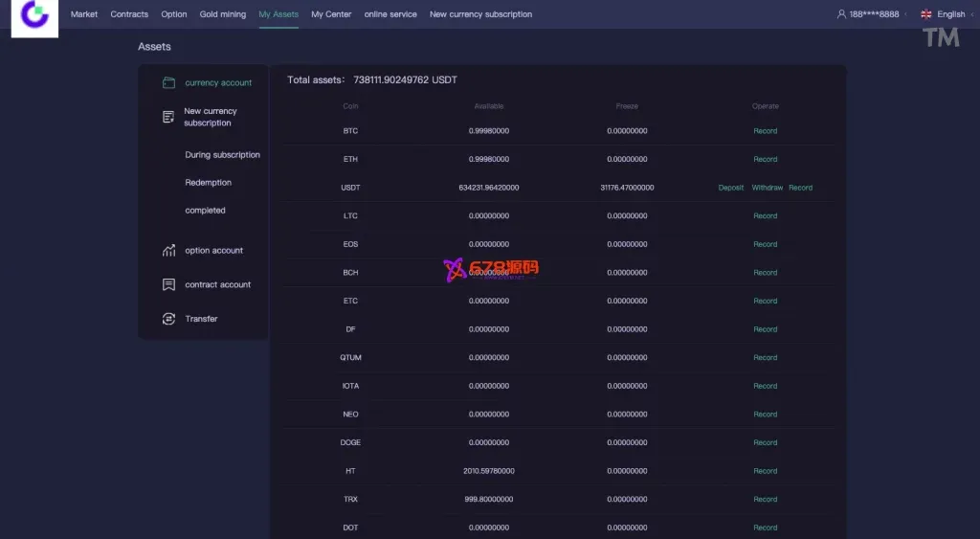Click the user profile icon by phone number
Screen dimensions: 980x539
[x=841, y=14]
